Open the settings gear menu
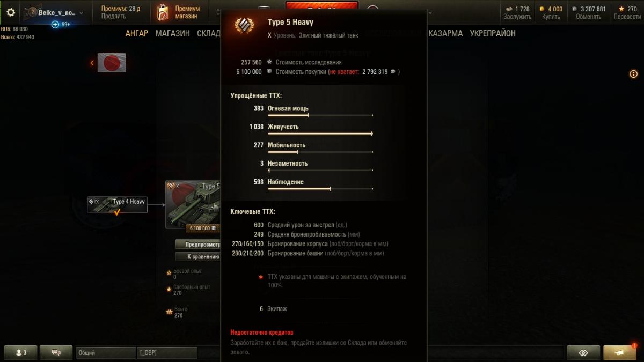644x362 pixels. [11, 12]
